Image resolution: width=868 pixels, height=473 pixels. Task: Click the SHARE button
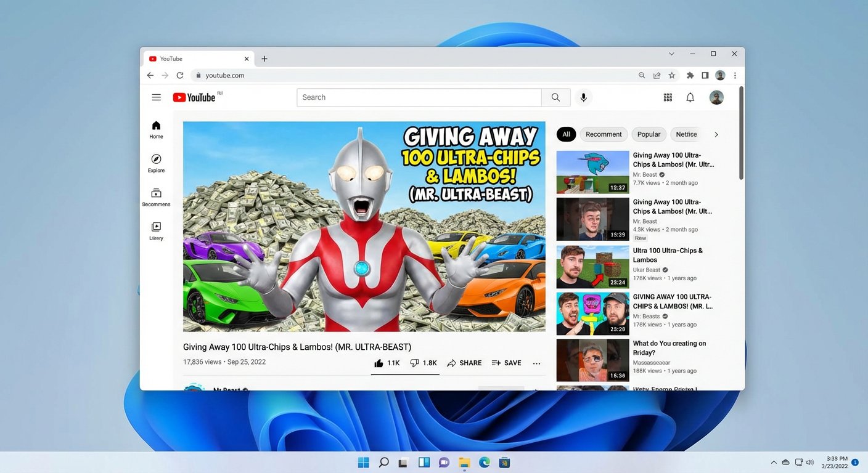pyautogui.click(x=464, y=363)
